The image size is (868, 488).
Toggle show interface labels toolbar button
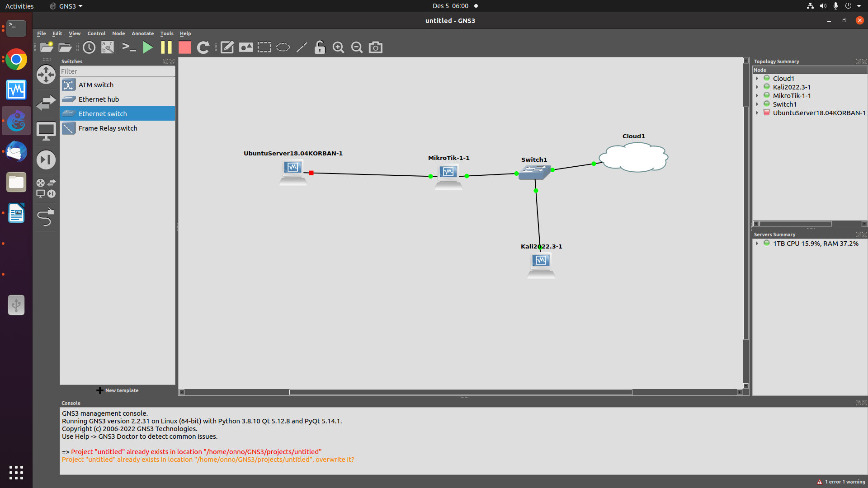(108, 47)
